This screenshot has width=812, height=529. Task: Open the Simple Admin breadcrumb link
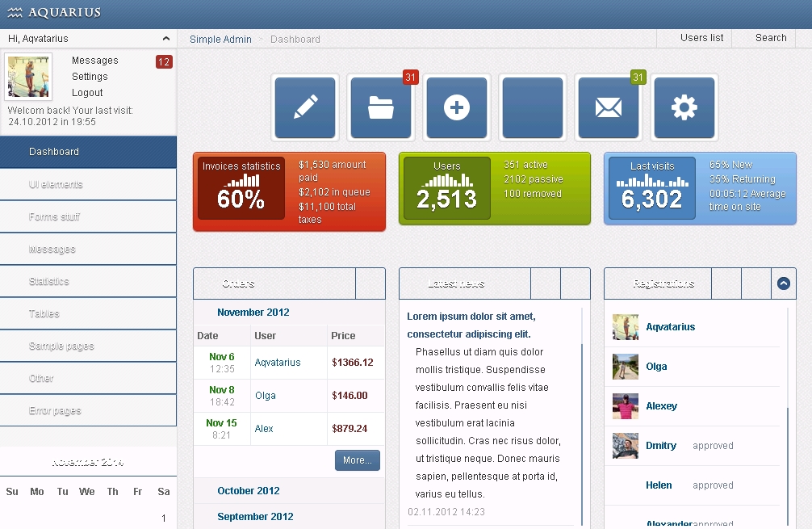220,39
